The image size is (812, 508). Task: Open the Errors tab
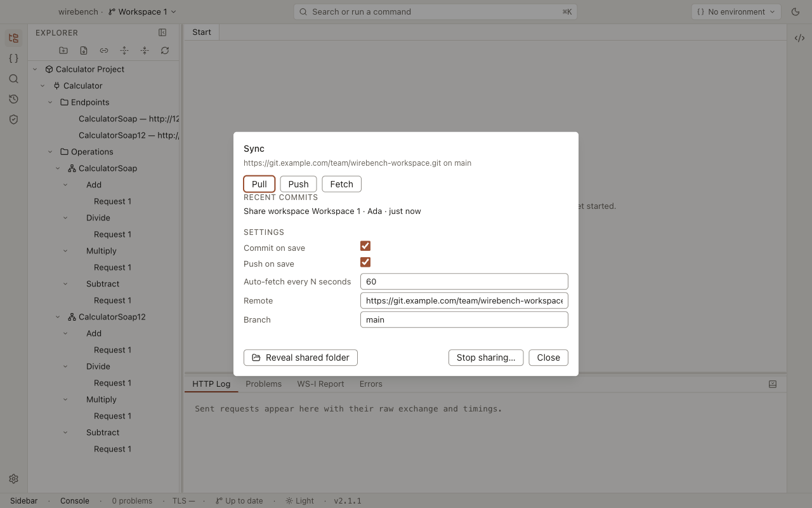coord(371,384)
